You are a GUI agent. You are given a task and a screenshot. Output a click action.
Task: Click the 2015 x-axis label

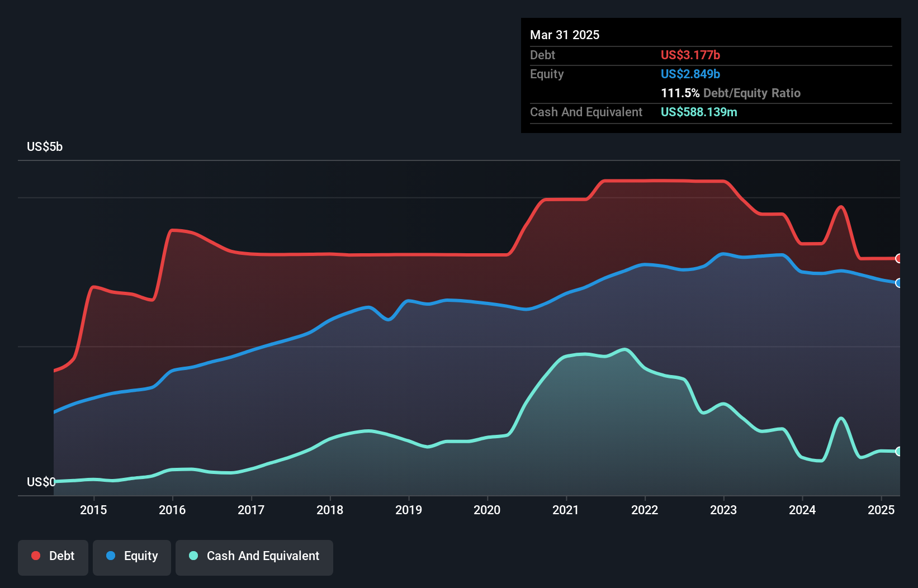pos(93,510)
